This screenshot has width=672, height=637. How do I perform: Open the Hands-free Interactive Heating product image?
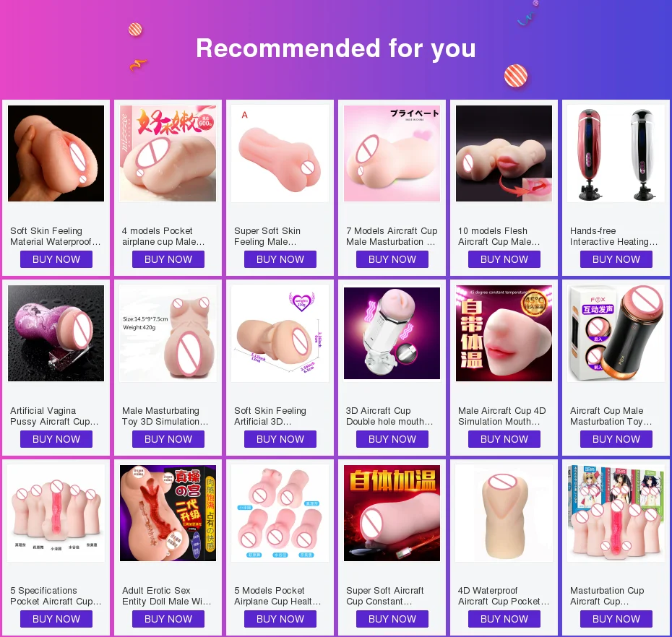point(616,153)
